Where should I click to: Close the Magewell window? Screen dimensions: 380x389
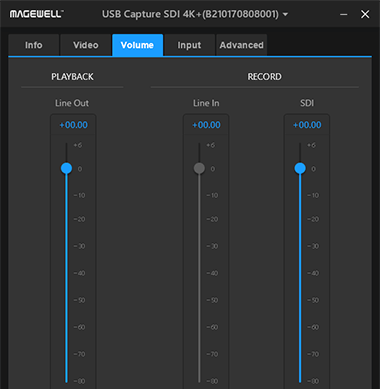point(365,14)
